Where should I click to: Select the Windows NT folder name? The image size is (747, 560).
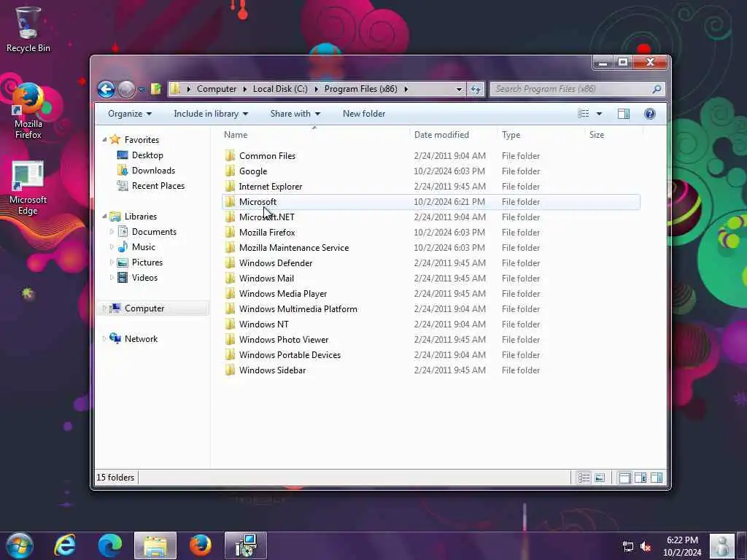click(x=263, y=324)
